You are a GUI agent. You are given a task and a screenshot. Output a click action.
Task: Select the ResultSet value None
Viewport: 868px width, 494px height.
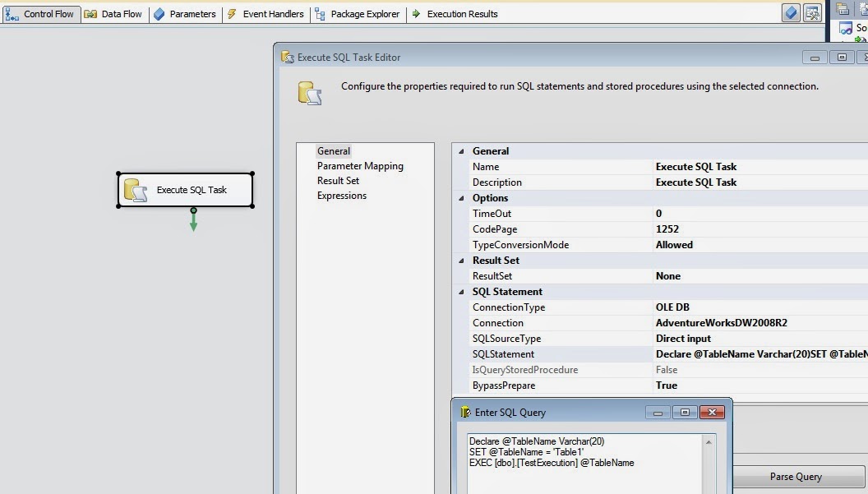760,276
